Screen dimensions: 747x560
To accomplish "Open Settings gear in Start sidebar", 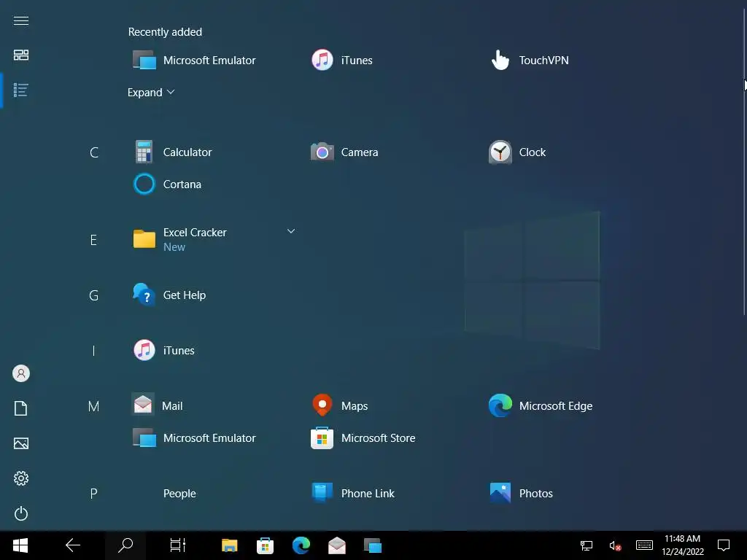I will (21, 478).
